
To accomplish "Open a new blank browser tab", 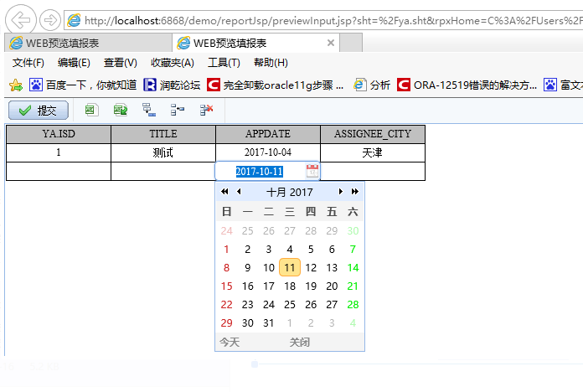I will pyautogui.click(x=351, y=43).
